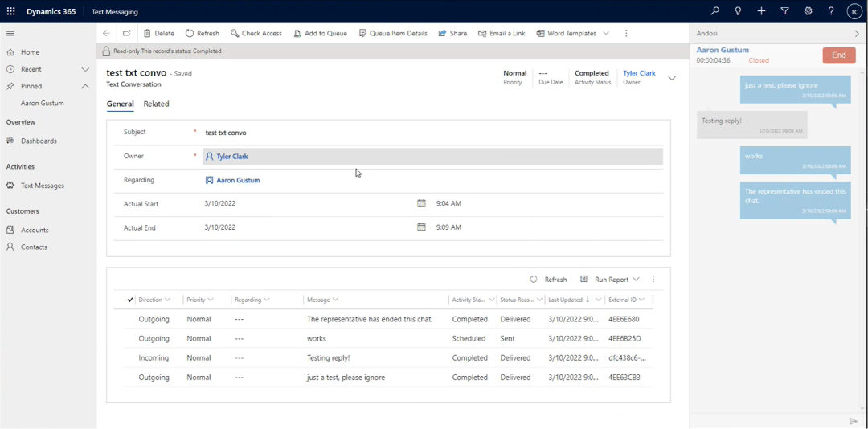Open the advanced find filter icon

[784, 11]
